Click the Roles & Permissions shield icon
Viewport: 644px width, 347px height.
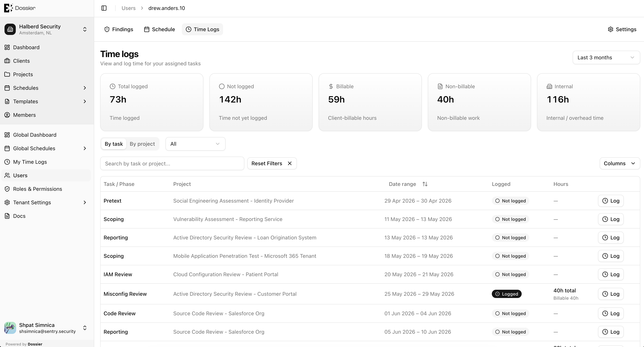pos(7,189)
